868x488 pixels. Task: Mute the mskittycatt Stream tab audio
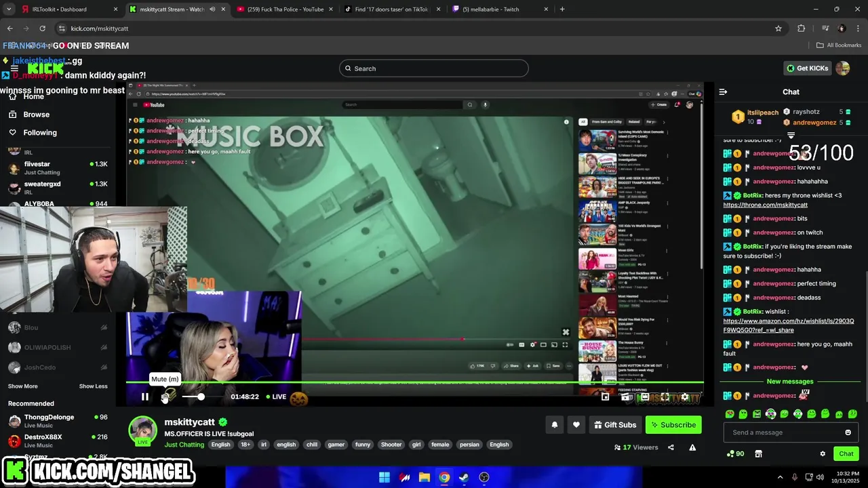click(x=212, y=9)
